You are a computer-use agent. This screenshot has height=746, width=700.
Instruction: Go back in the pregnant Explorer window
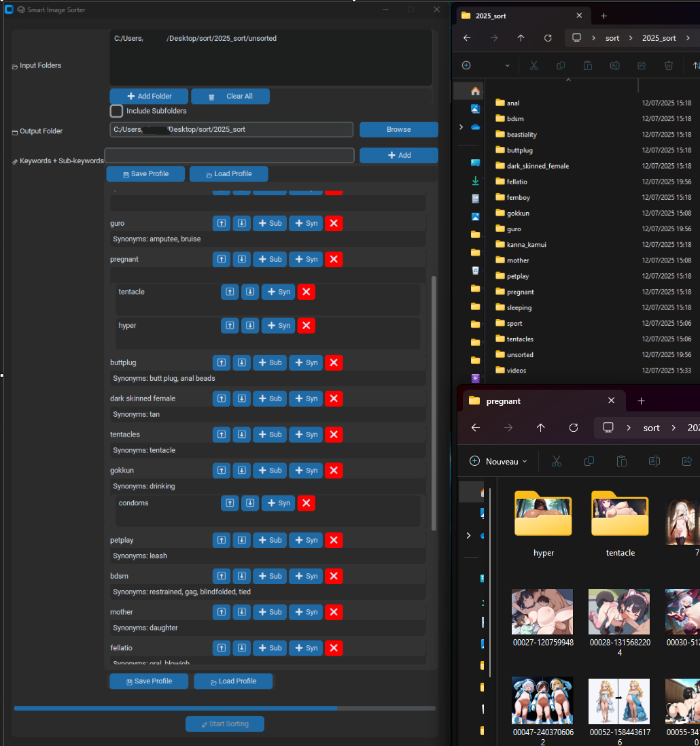point(476,428)
